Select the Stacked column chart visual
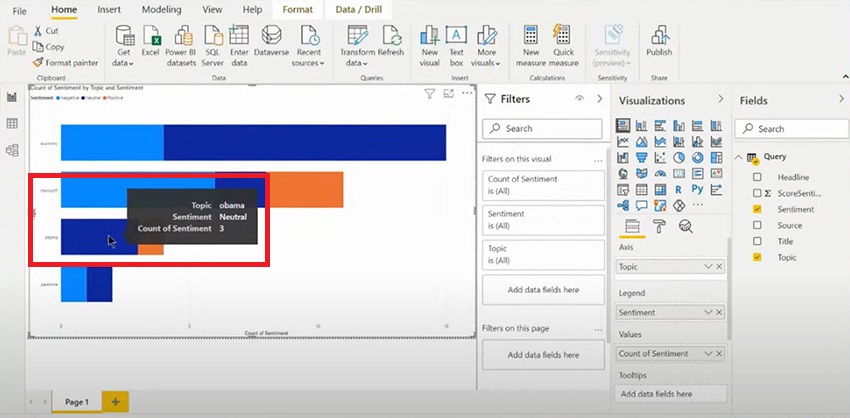Image resolution: width=850 pixels, height=418 pixels. tap(641, 126)
